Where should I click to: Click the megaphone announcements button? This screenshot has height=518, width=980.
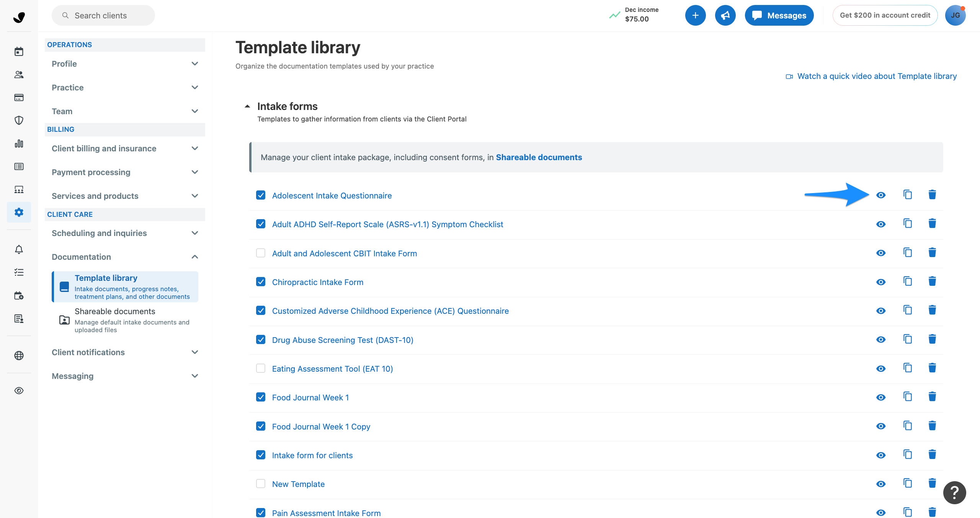tap(725, 15)
